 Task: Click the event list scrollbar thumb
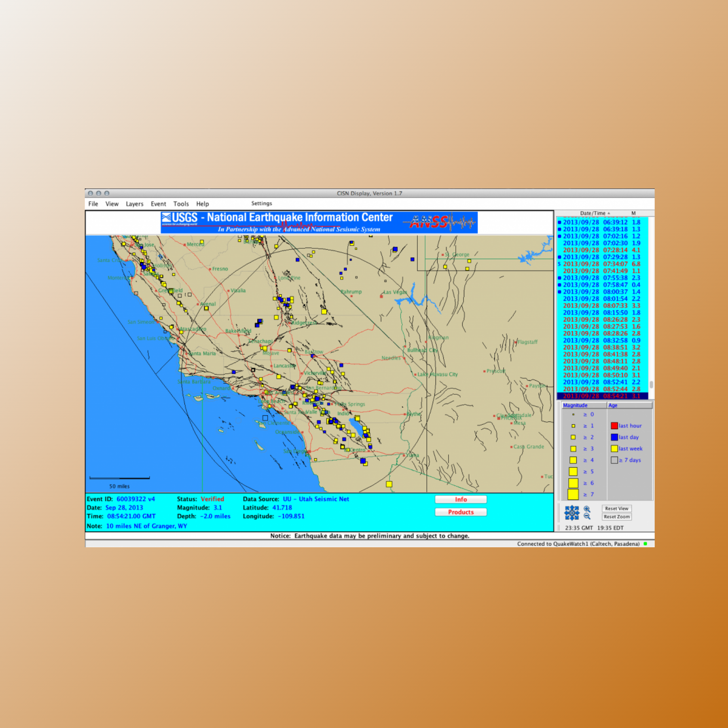pos(651,384)
